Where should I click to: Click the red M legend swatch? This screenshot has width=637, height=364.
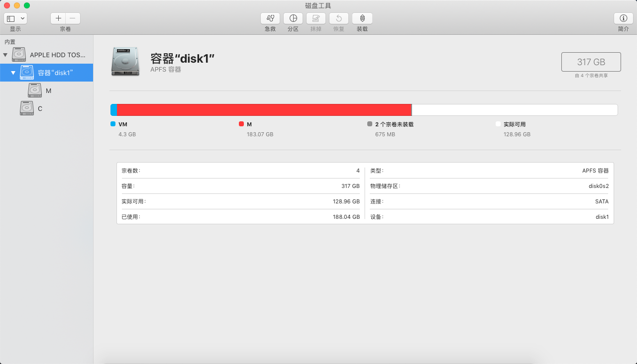[241, 124]
